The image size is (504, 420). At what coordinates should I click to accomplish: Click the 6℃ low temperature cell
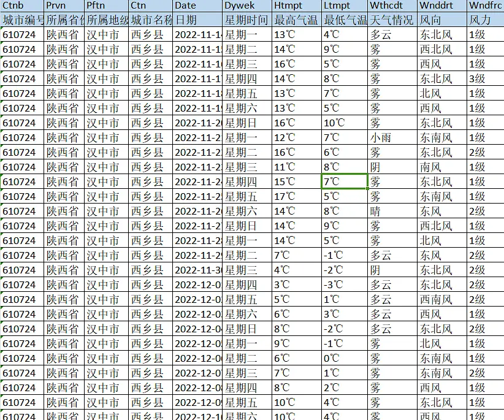click(x=345, y=152)
